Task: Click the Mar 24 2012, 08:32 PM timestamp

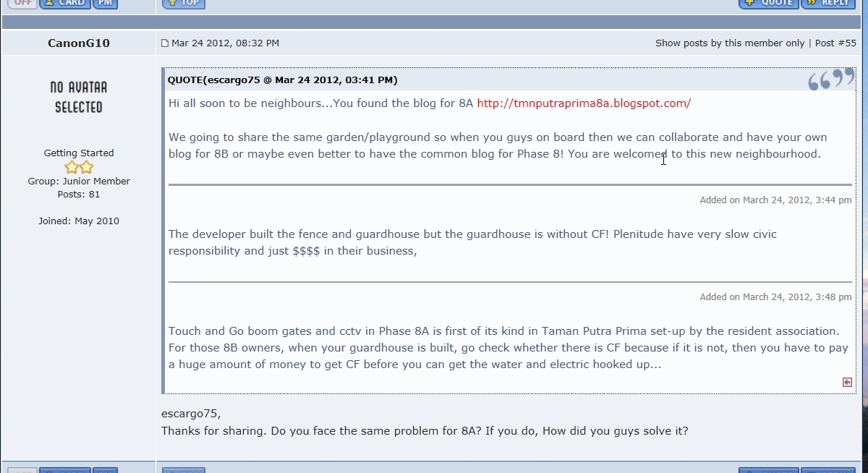Action: [x=225, y=43]
